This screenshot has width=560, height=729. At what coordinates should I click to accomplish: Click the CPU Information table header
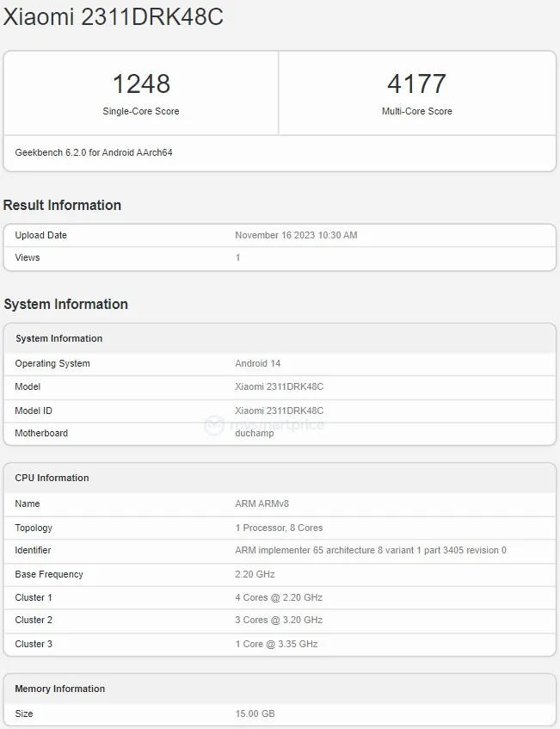click(x=52, y=478)
